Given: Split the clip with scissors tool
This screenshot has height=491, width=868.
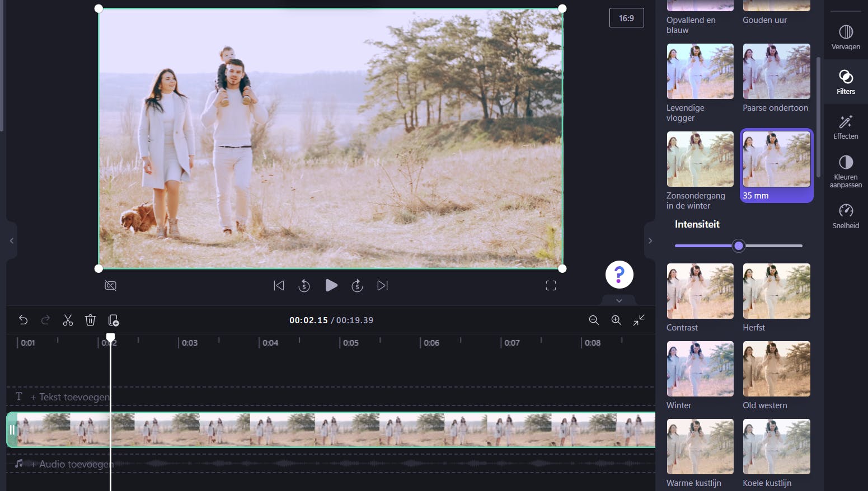Looking at the screenshot, I should pos(68,320).
